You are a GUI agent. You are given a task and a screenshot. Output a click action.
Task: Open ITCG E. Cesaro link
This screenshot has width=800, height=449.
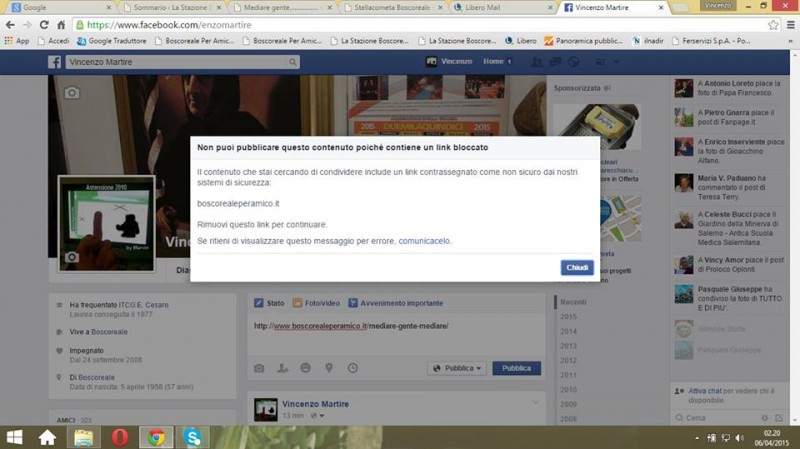[143, 305]
